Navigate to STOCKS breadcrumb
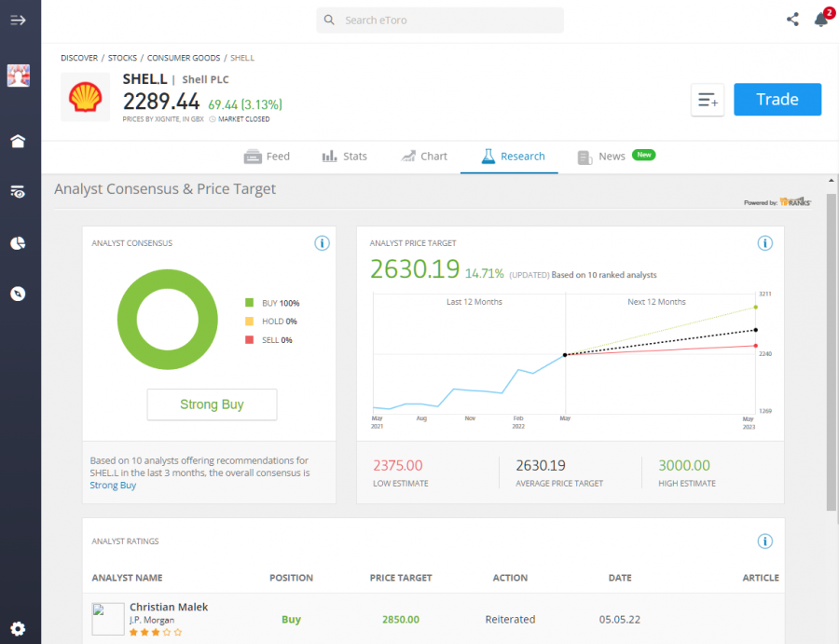This screenshot has width=839, height=644. [x=122, y=58]
